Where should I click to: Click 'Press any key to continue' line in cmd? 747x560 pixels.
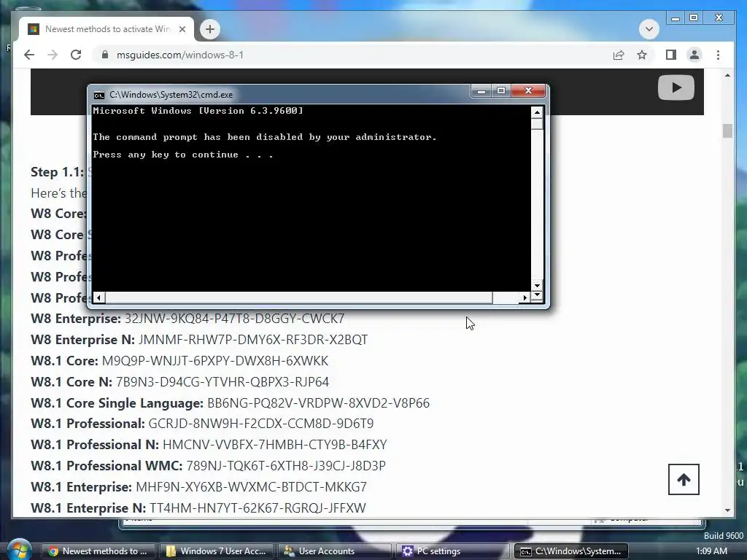pyautogui.click(x=183, y=155)
